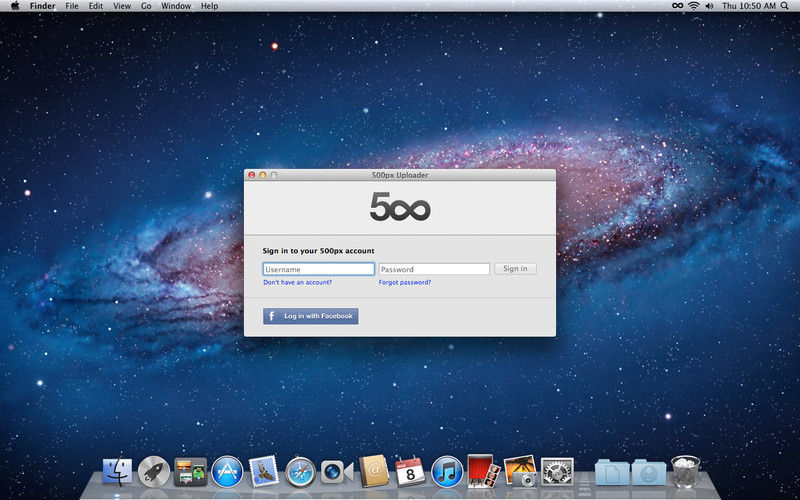Open the Window menu

[176, 6]
